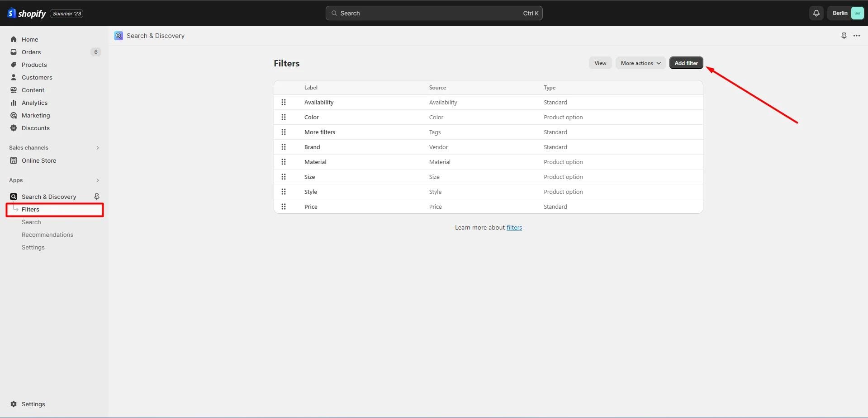Open the three-dots menu at top right
This screenshot has height=418, width=868.
[x=856, y=36]
